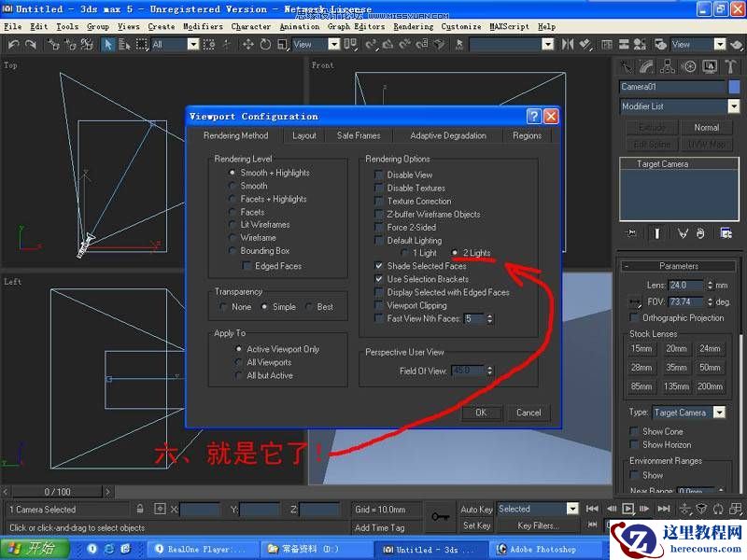Open the Rendering menu
747x560 pixels.
point(413,27)
